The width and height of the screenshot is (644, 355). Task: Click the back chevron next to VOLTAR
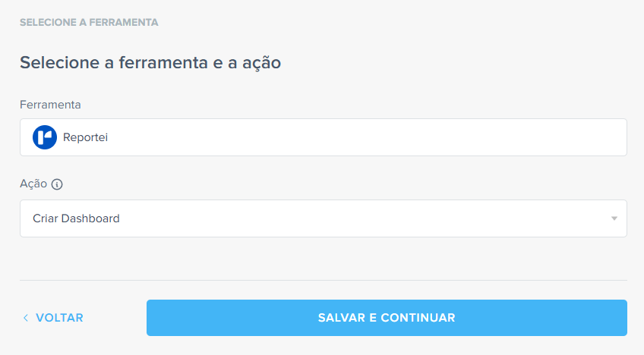25,318
